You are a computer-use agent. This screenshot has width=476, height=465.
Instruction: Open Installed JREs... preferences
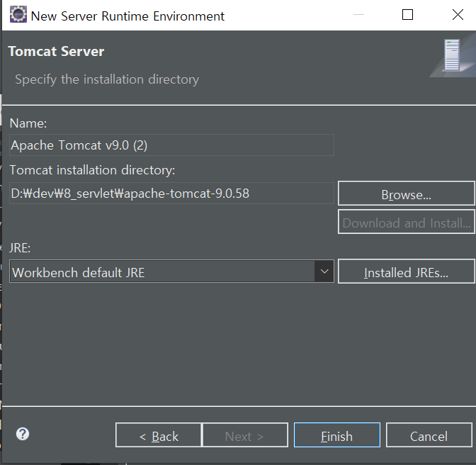[406, 271]
